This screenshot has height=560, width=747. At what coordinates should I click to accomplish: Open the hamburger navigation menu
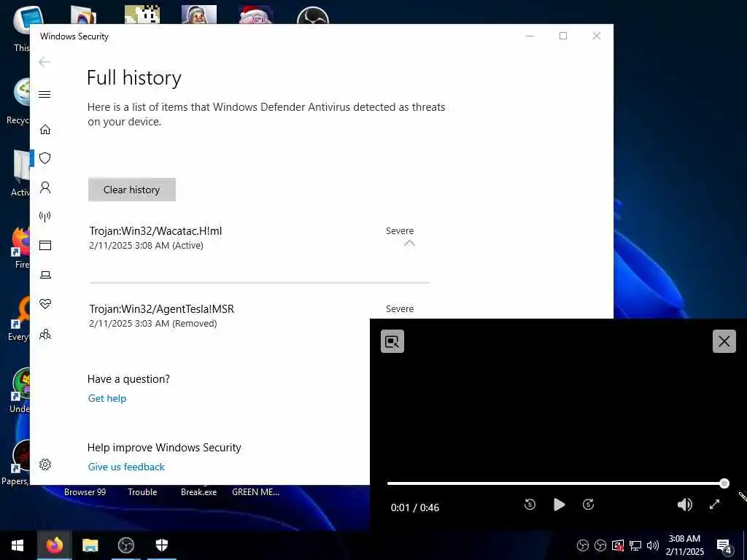[x=44, y=94]
